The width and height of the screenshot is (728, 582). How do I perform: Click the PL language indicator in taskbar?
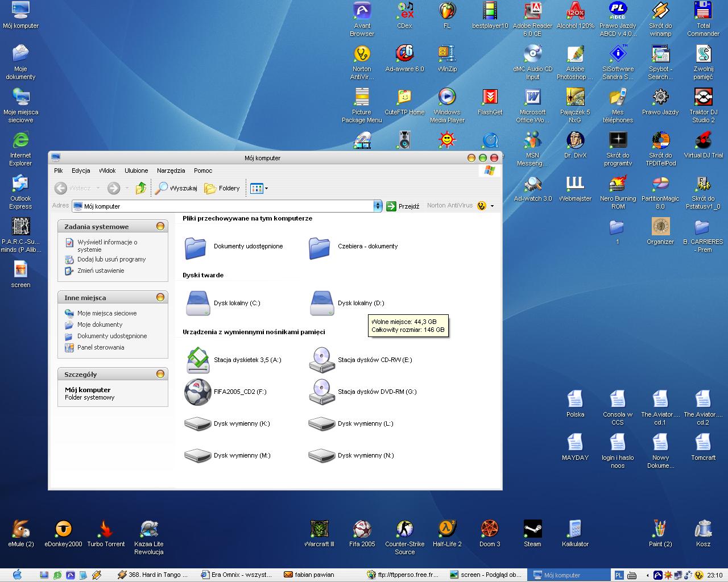(x=619, y=575)
